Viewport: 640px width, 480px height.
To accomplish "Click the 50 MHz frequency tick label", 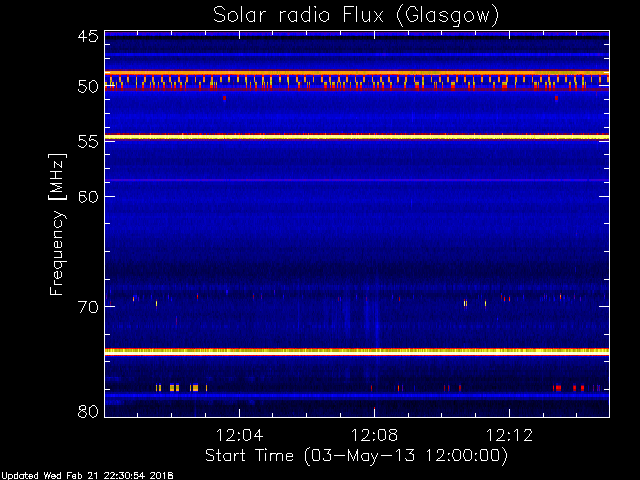I will tap(87, 87).
